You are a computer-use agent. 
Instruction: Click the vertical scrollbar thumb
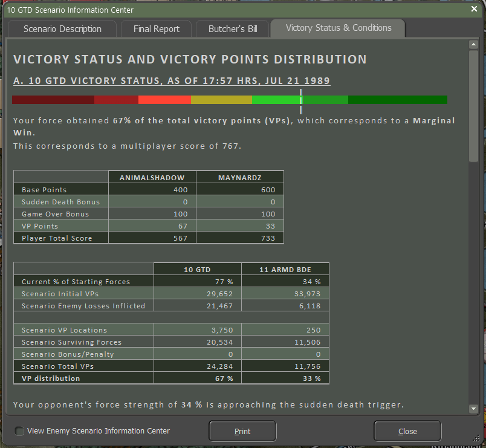tap(473, 106)
